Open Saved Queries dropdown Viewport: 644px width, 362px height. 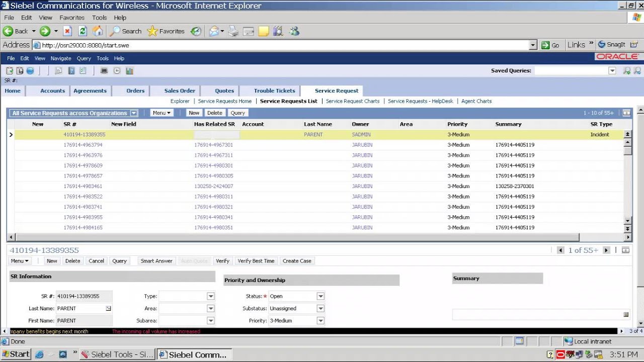tap(612, 71)
